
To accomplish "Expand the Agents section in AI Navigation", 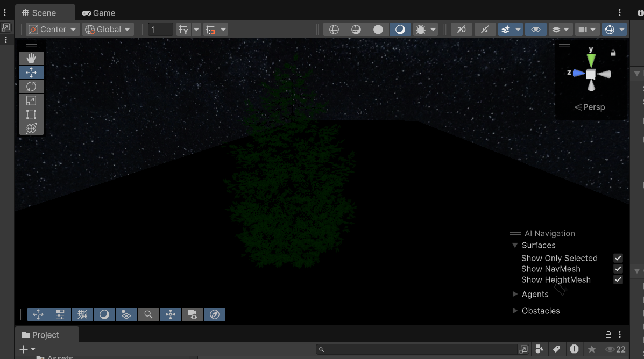I will click(515, 294).
